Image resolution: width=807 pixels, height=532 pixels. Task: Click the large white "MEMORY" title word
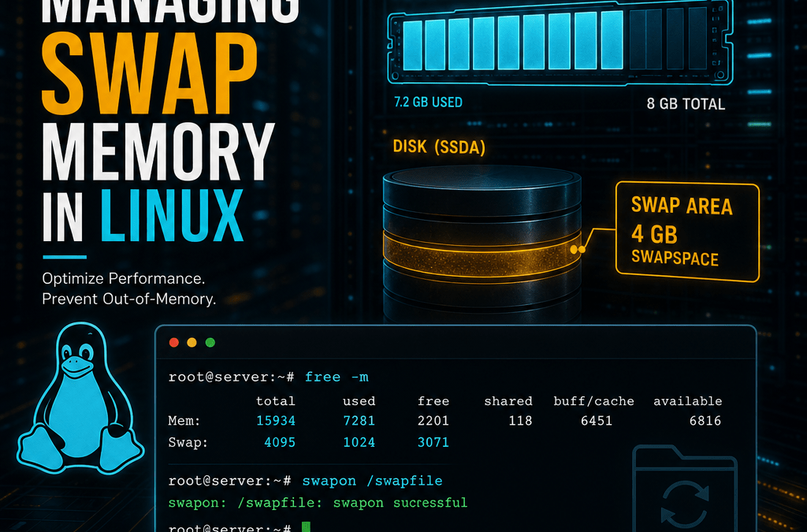[x=158, y=152]
